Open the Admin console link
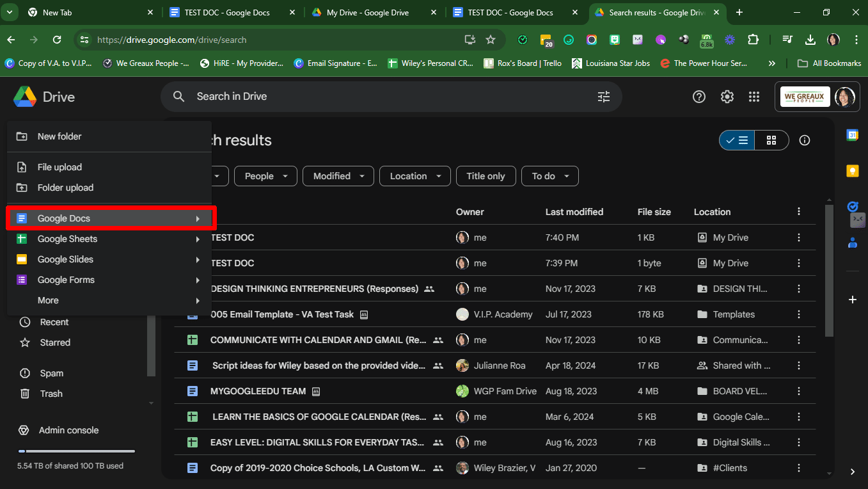The height and width of the screenshot is (489, 868). pos(68,430)
